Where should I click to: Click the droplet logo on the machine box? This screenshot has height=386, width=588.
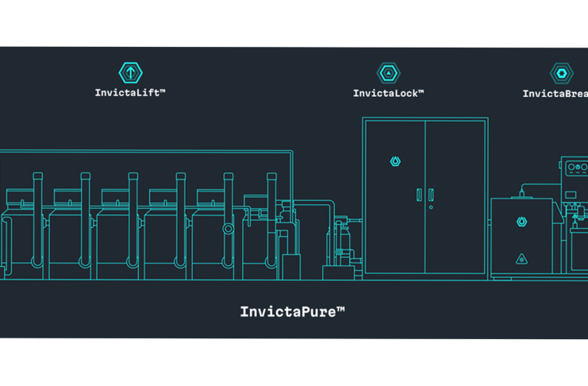(521, 222)
